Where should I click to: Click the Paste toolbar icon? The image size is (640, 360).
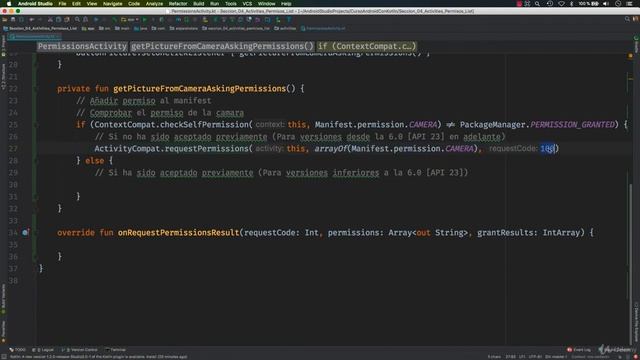pyautogui.click(x=67, y=19)
